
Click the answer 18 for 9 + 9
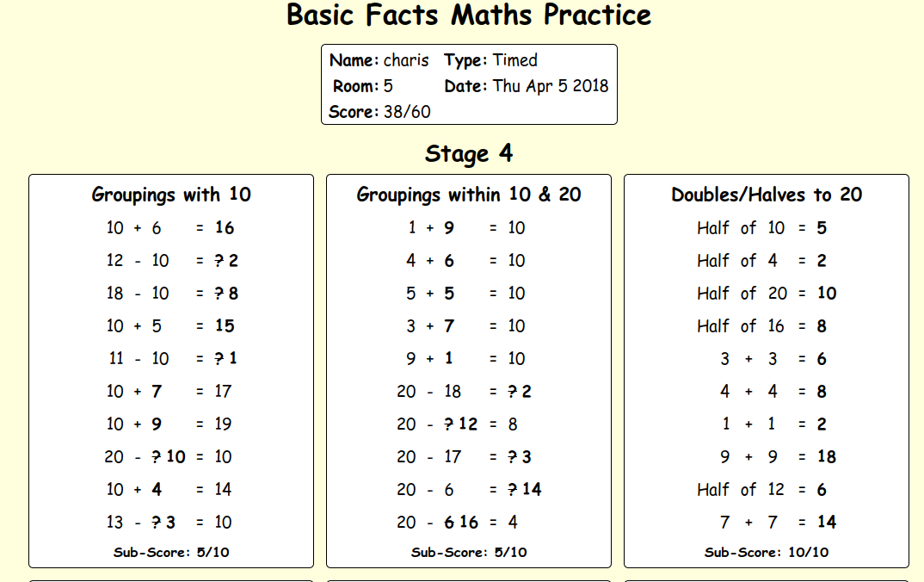[x=827, y=456]
